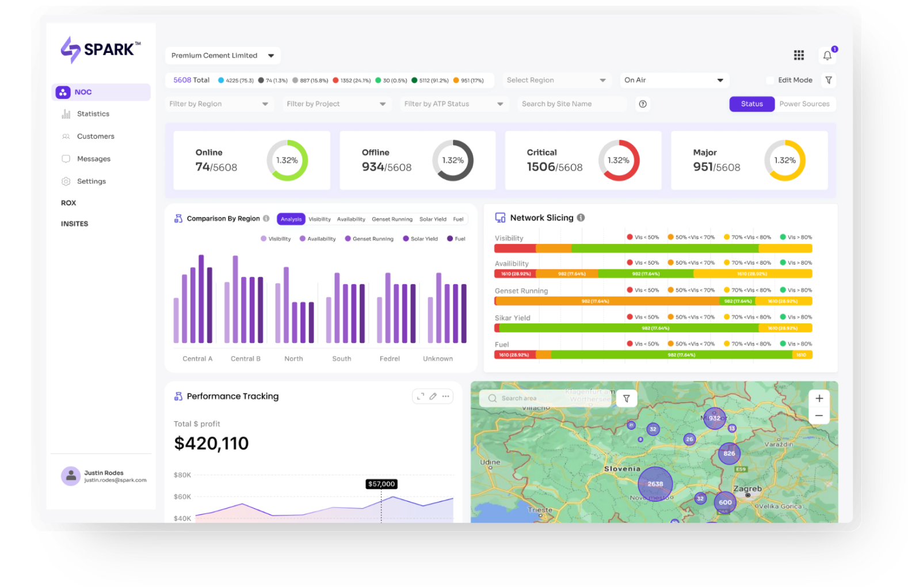Click the 2638 map cluster marker
The width and height of the screenshot is (908, 588).
[655, 484]
